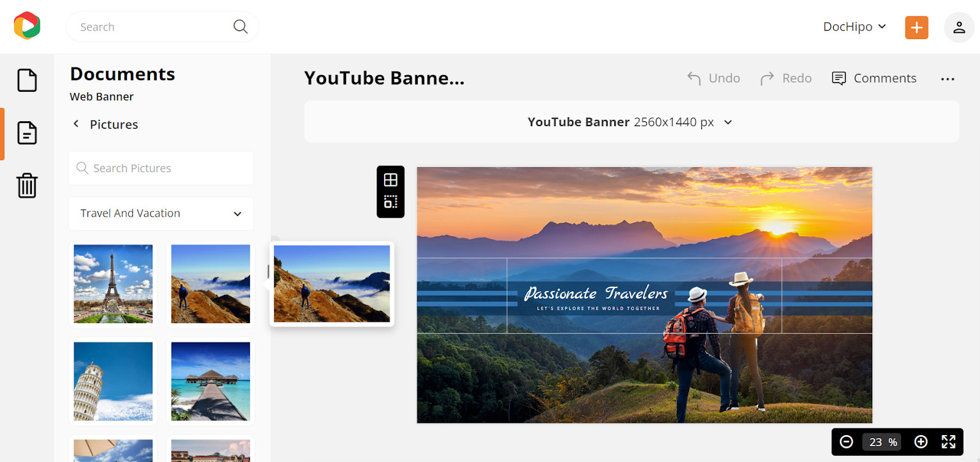Viewport: 980px width, 462px height.
Task: Open the trash bin sidebar icon
Action: (27, 185)
